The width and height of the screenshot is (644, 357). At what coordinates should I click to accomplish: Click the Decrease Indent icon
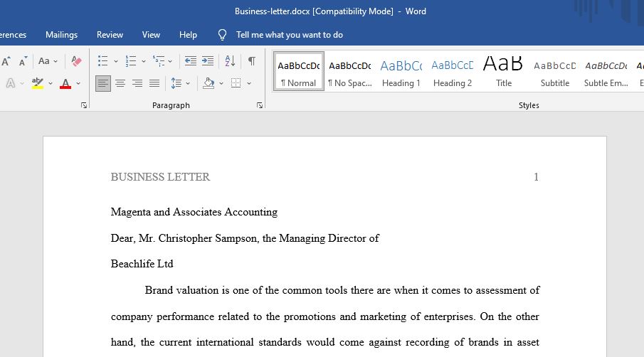click(x=190, y=61)
